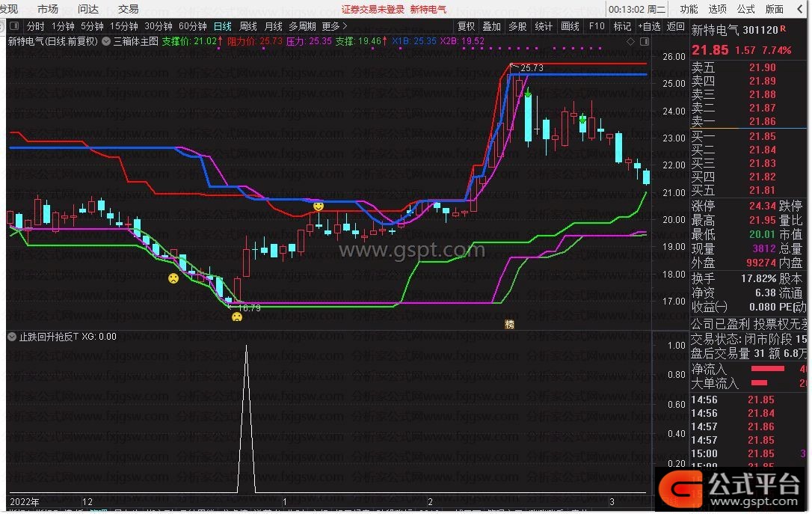Image resolution: width=812 pixels, height=514 pixels.
Task: Click the 换手 17.82% turnover value
Action: pyautogui.click(x=758, y=279)
